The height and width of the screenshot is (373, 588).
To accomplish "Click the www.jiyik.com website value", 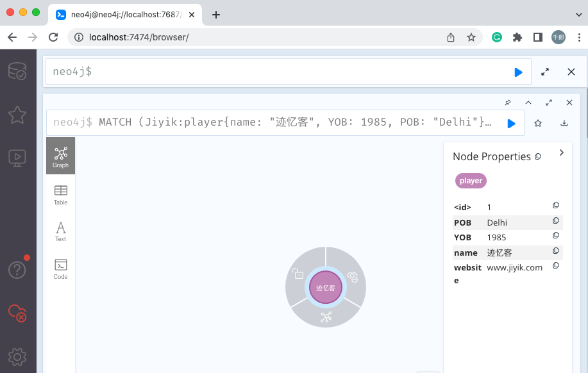I will [x=514, y=268].
